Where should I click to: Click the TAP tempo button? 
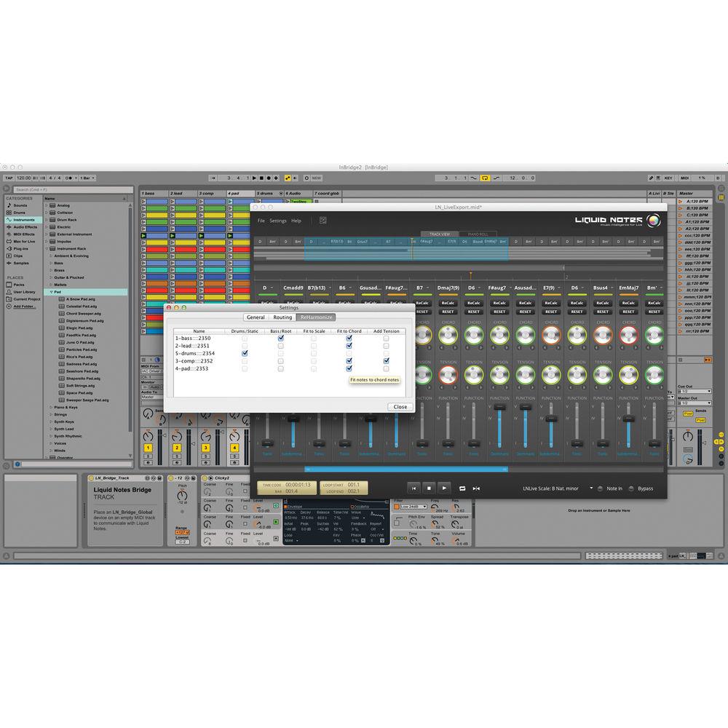click(x=9, y=178)
